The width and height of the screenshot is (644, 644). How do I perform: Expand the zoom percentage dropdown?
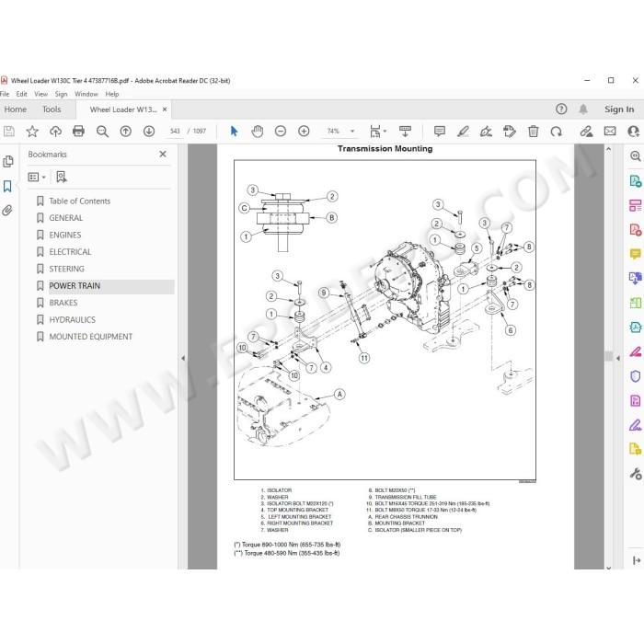(x=352, y=132)
